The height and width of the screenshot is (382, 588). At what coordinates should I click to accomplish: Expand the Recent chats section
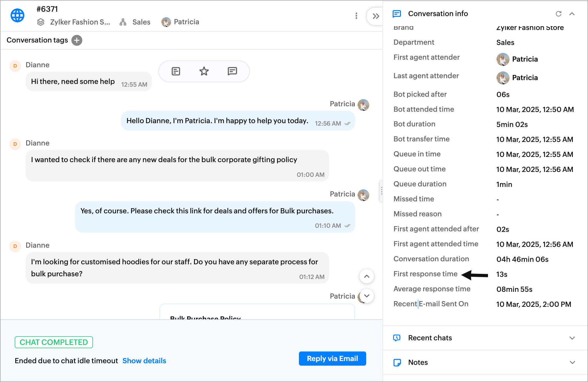tap(572, 338)
